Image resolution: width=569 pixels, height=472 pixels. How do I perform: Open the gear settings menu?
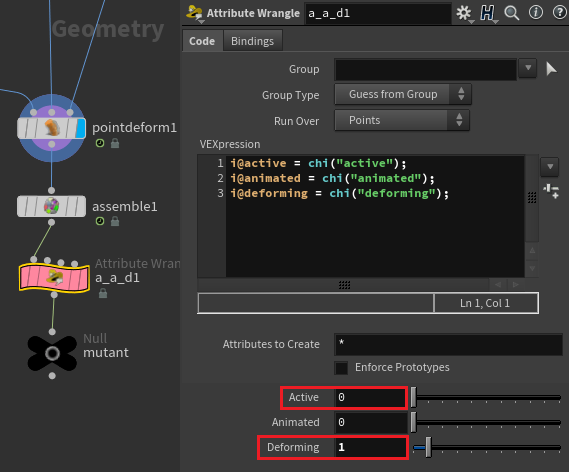pos(464,13)
